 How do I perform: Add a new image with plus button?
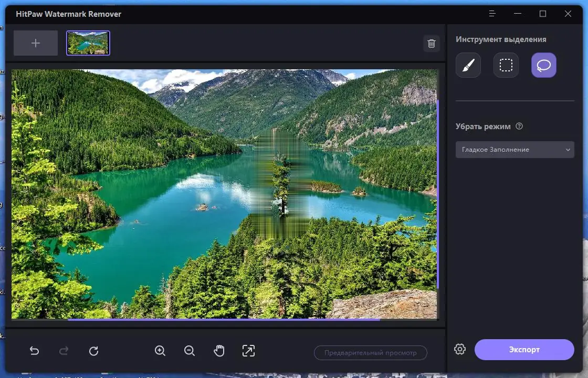pyautogui.click(x=36, y=43)
